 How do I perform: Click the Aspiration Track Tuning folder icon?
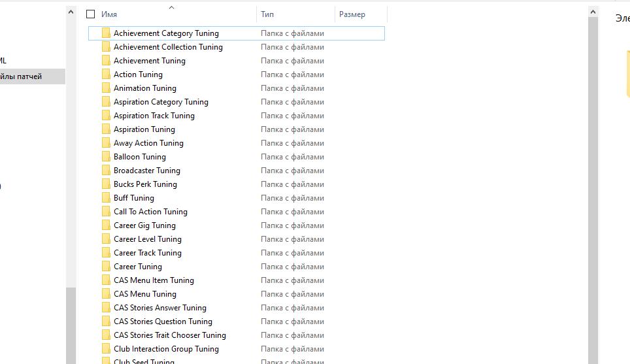click(x=106, y=116)
